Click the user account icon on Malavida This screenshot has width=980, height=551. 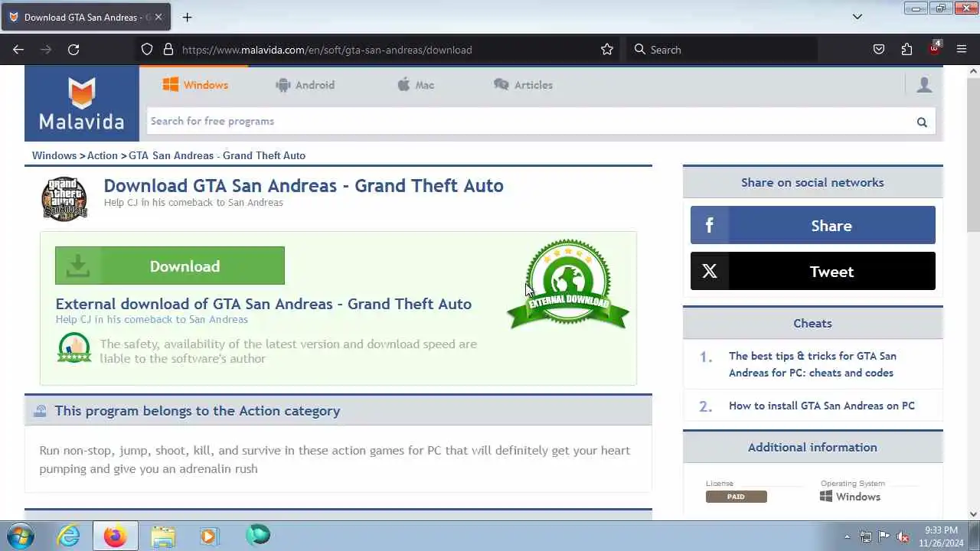point(924,85)
